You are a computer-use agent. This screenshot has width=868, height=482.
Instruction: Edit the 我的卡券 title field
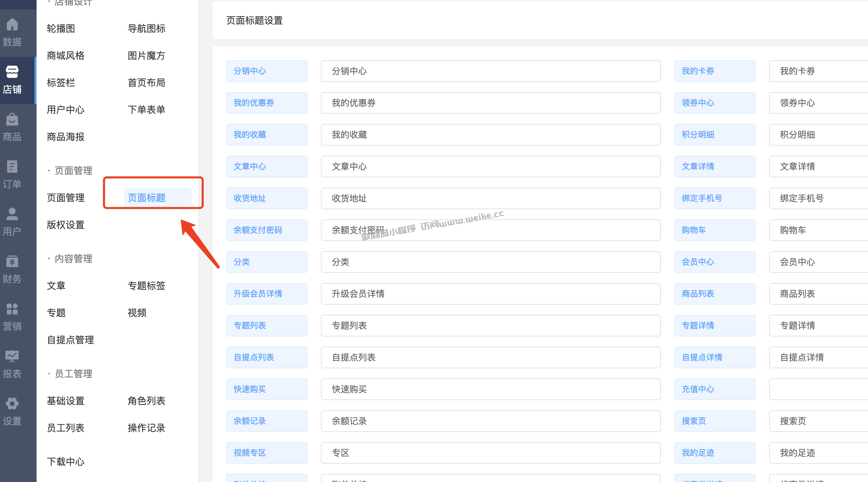click(819, 71)
